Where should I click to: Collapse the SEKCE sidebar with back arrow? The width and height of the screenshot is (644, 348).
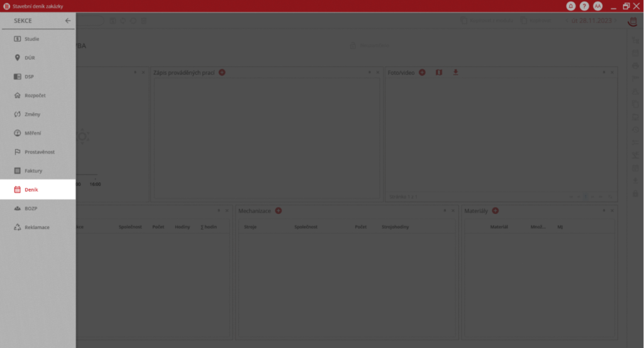tap(68, 21)
